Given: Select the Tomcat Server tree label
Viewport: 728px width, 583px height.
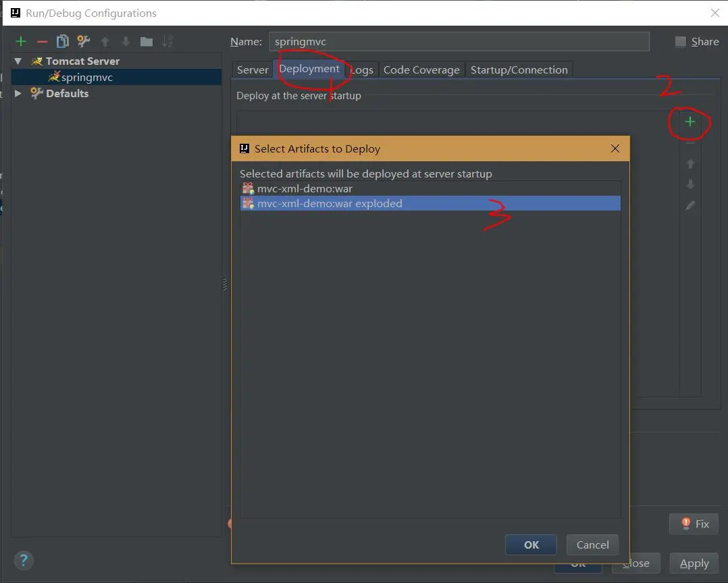Looking at the screenshot, I should click(82, 61).
